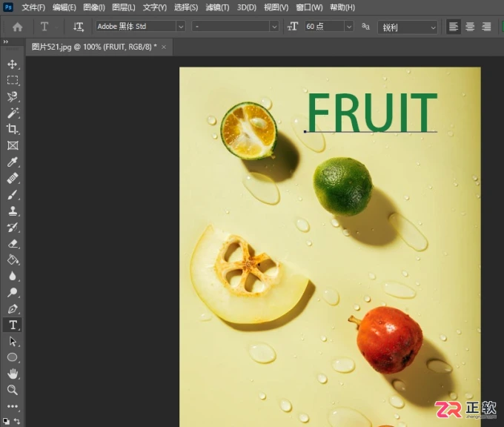Select the Blur tool
Screen dimensions: 504x427
[13, 277]
